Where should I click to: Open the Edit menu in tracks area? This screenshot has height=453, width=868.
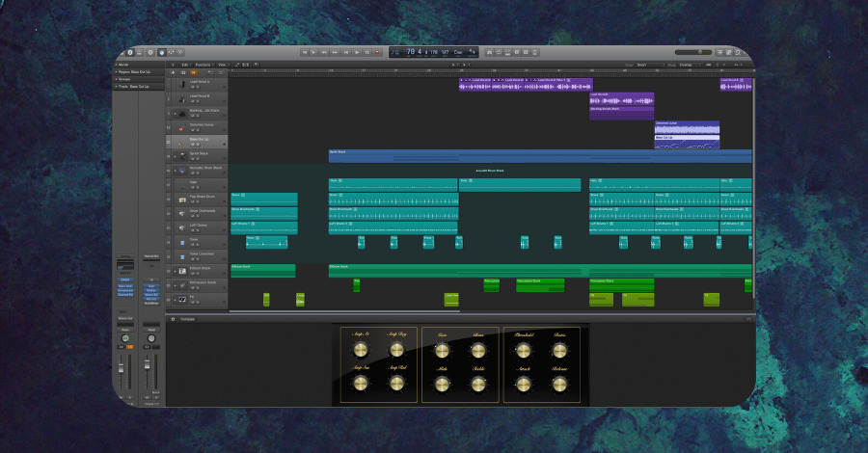(x=184, y=65)
